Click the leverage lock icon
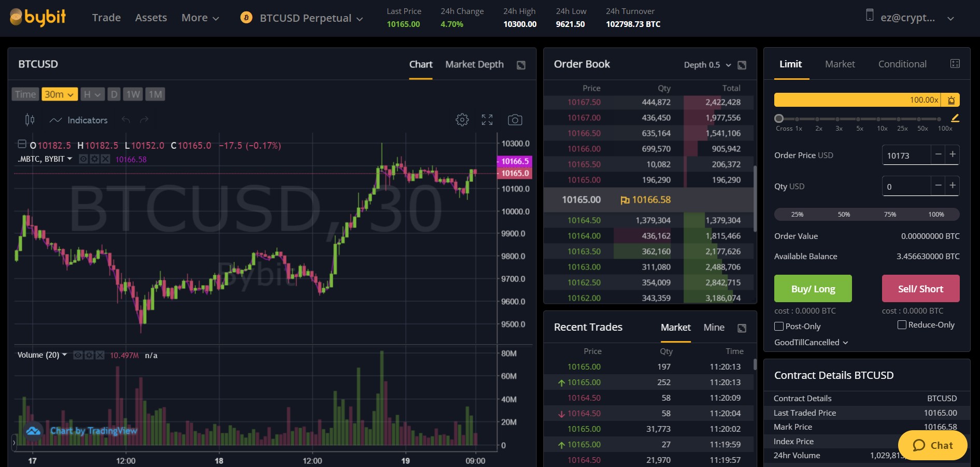 click(x=951, y=100)
